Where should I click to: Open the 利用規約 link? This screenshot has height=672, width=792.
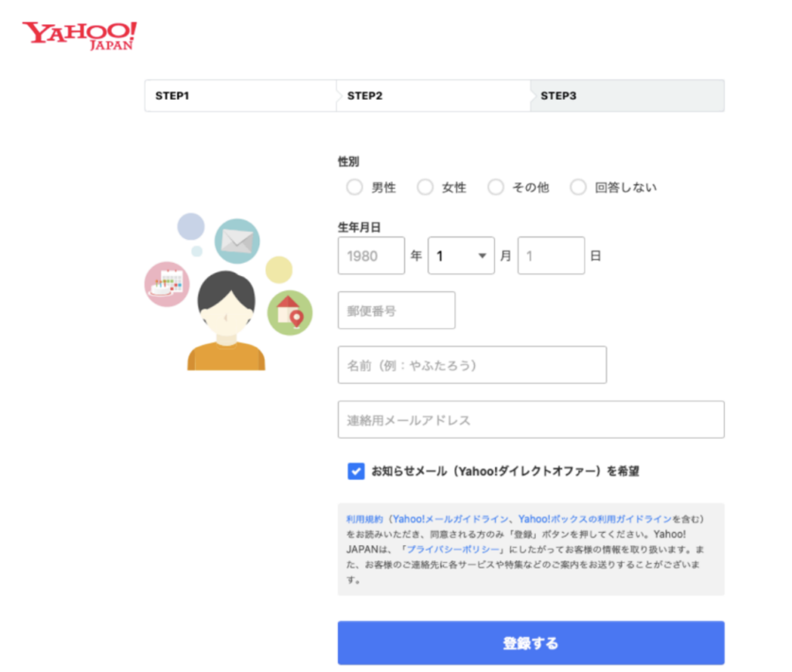coord(364,519)
